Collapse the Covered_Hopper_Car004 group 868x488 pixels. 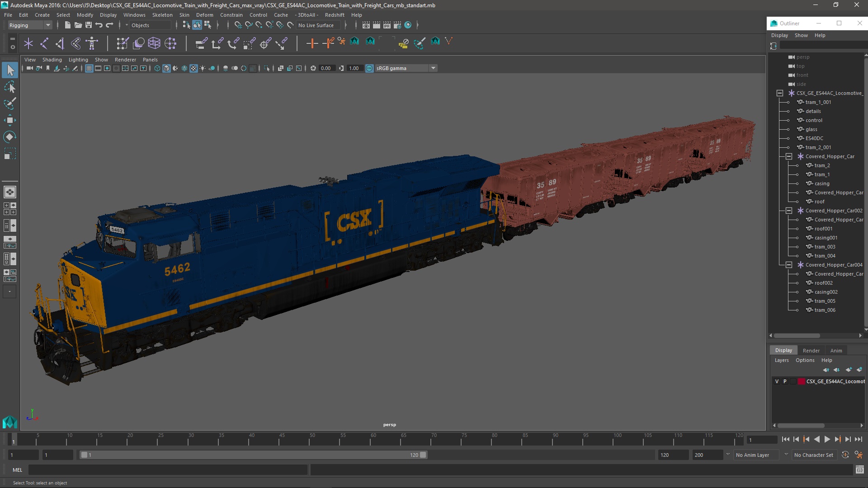tap(789, 265)
